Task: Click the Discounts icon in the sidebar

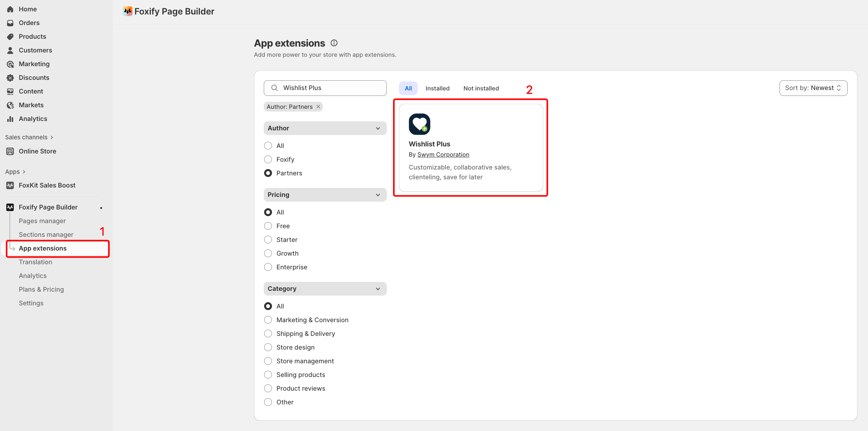Action: coord(10,78)
